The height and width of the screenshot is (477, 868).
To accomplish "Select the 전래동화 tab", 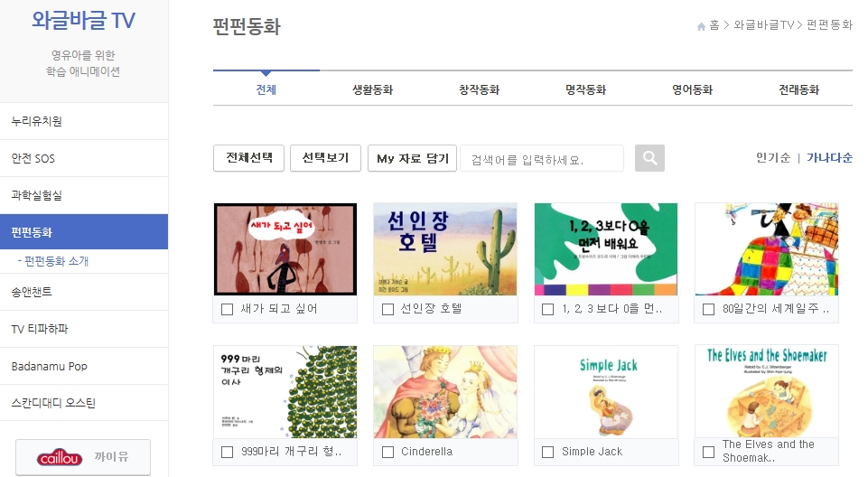I will 798,89.
